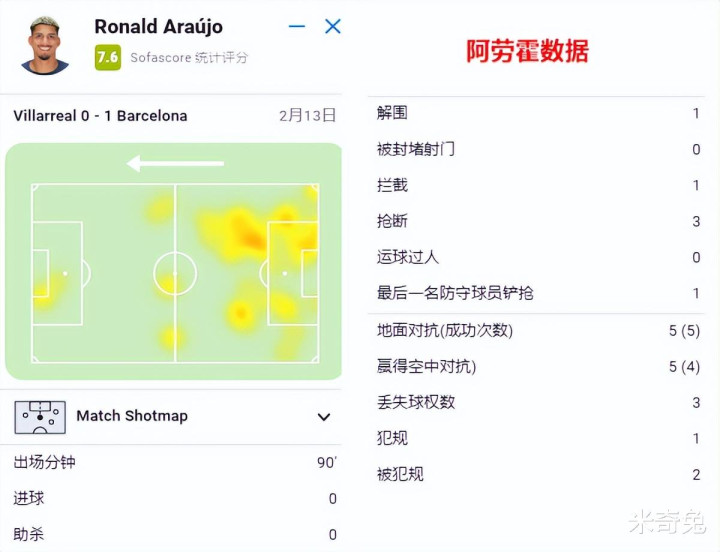This screenshot has width=720, height=552.
Task: Click the 2月13日 match date
Action: 307,116
